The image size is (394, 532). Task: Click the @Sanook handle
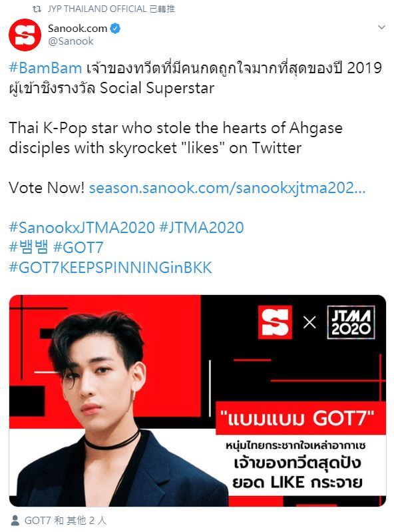click(x=71, y=41)
